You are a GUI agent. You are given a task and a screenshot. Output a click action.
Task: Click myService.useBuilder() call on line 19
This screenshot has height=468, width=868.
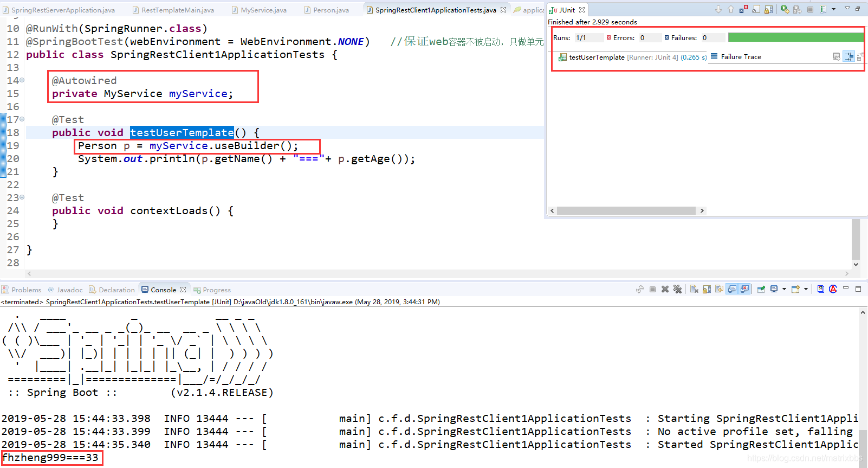(x=224, y=146)
